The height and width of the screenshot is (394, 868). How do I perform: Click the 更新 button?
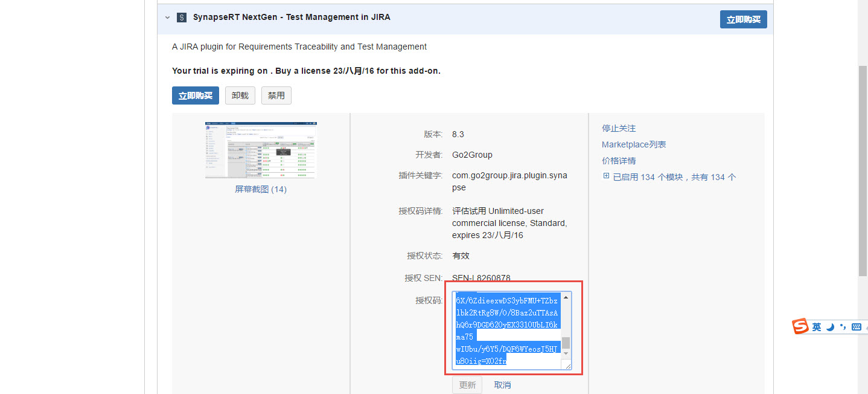467,385
